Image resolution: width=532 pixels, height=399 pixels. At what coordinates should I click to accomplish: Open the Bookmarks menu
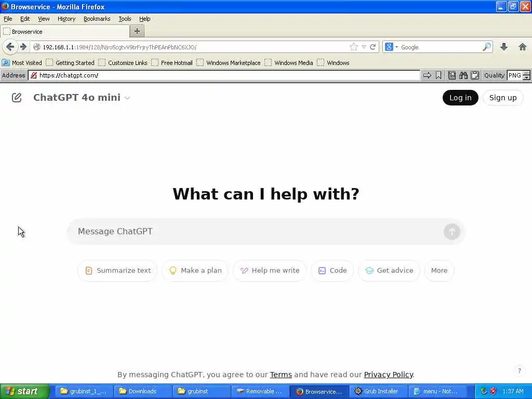[97, 19]
